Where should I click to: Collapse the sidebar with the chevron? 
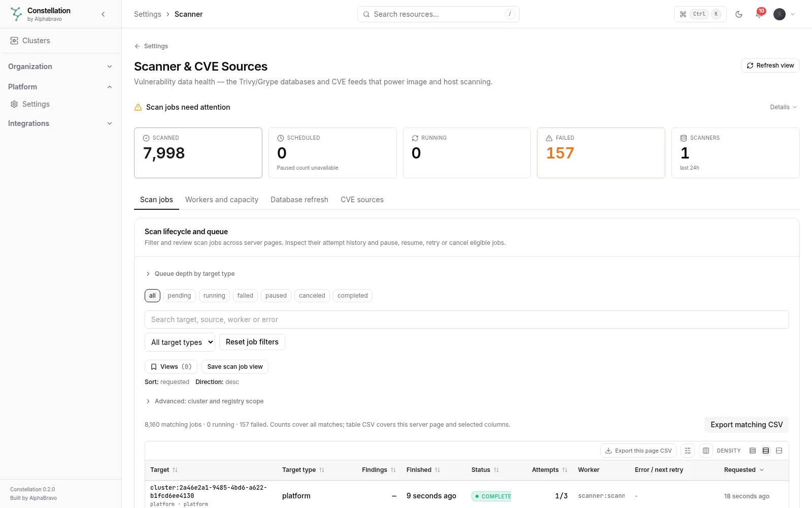(103, 14)
